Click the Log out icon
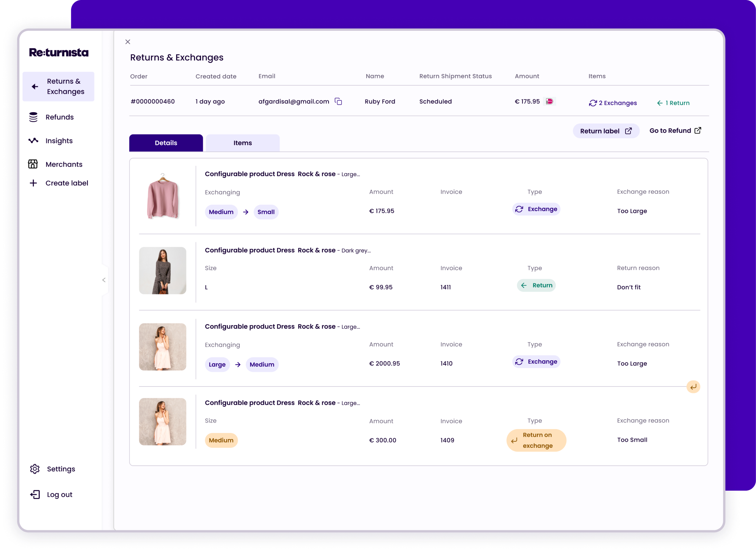Screen dimensions: 756x552 pyautogui.click(x=35, y=494)
